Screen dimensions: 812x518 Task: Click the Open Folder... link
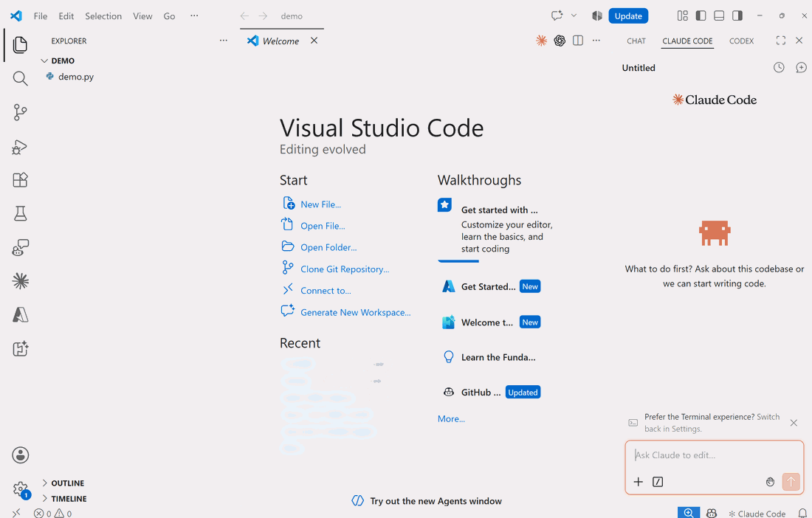[328, 247]
